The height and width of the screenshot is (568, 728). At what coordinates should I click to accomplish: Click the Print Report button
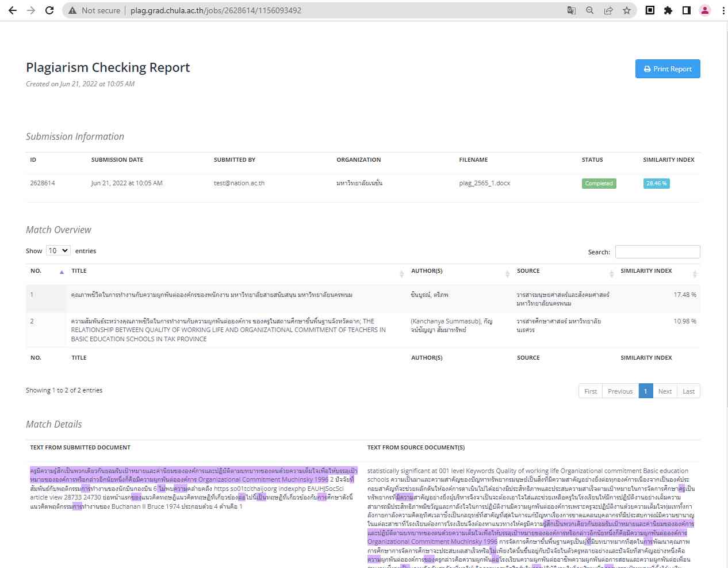coord(667,69)
